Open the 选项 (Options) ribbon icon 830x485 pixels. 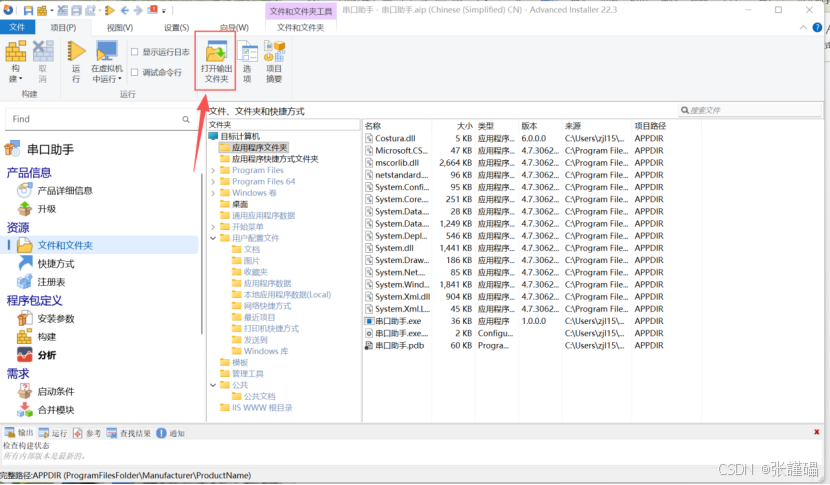pos(247,62)
